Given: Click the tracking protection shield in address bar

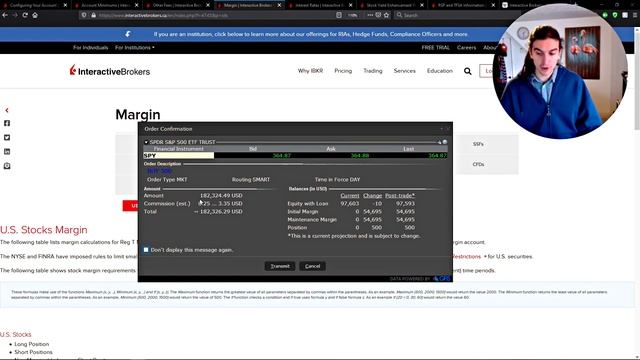Looking at the screenshot, I should [84, 15].
